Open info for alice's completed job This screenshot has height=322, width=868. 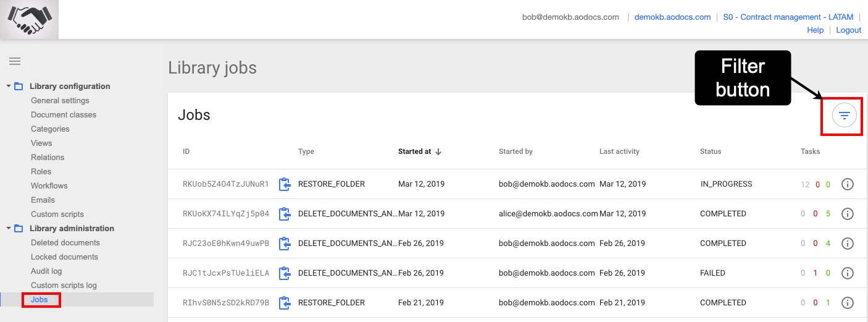848,214
